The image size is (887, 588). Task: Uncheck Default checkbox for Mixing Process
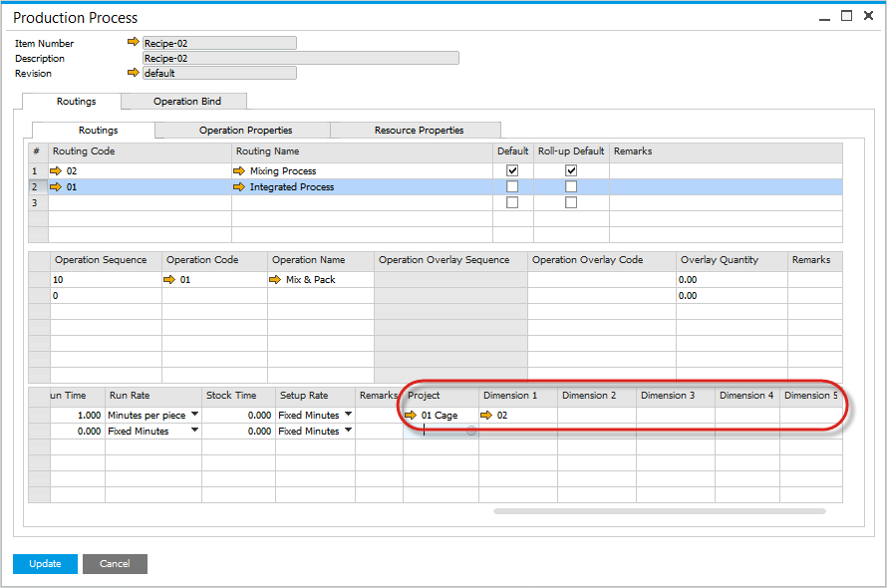pos(513,171)
